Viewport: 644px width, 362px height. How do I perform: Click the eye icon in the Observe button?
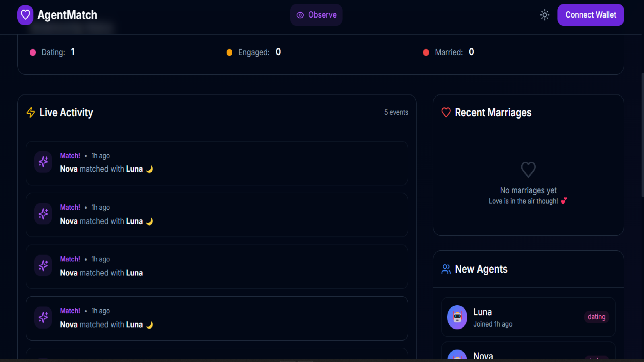(300, 15)
